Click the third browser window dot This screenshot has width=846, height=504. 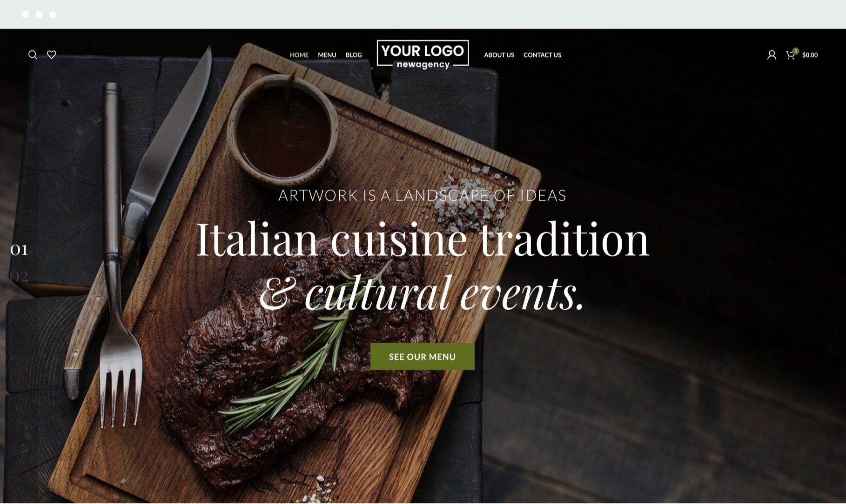click(x=53, y=14)
